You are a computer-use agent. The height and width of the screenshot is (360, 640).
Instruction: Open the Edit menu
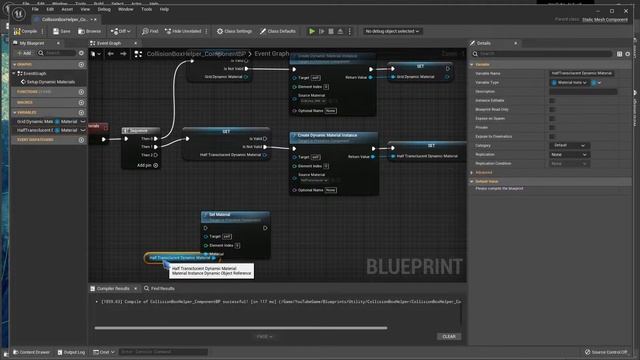pos(50,9)
